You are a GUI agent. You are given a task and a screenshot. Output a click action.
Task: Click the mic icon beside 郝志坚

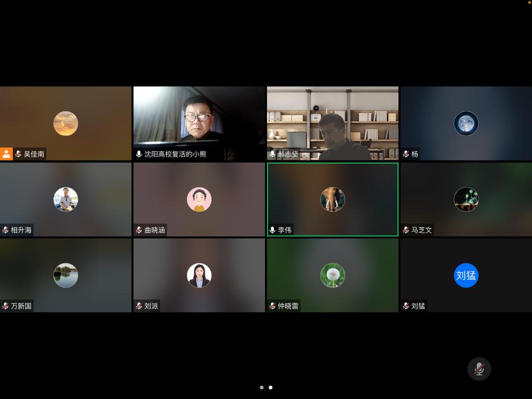[272, 154]
